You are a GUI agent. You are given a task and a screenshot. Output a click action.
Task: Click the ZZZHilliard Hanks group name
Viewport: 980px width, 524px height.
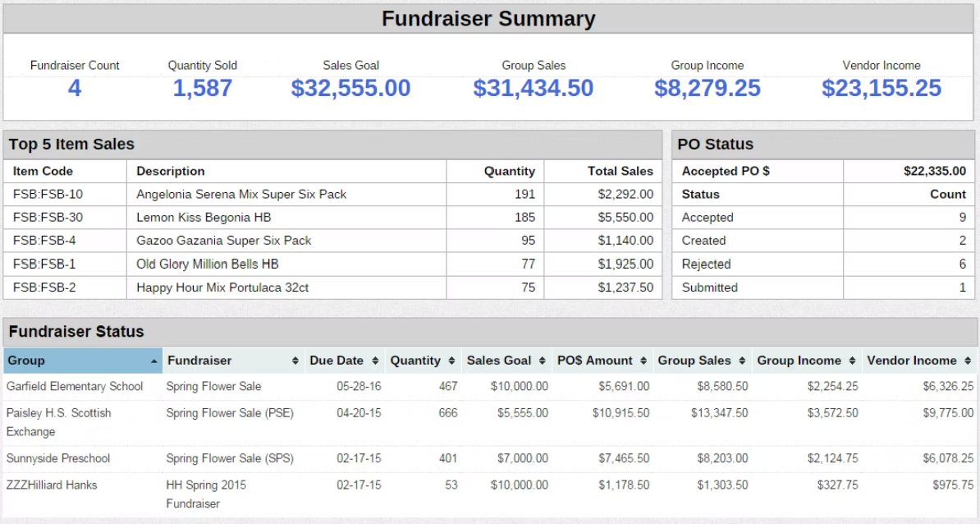(x=52, y=485)
